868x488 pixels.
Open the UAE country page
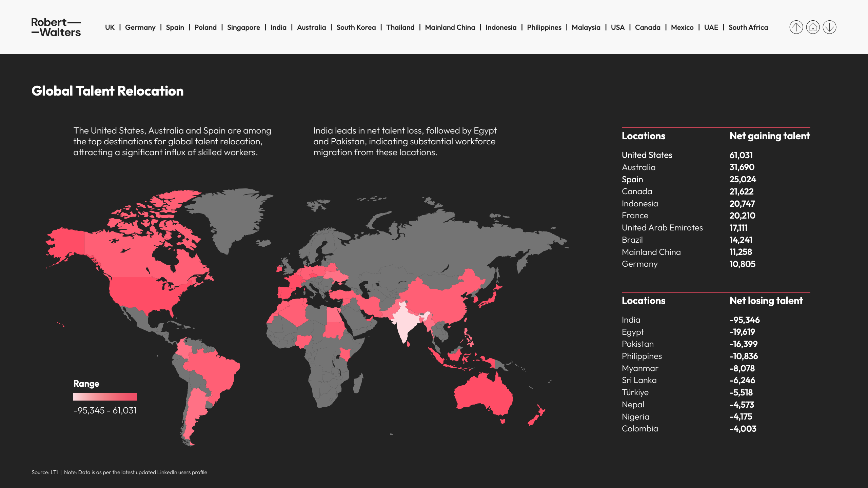point(711,27)
